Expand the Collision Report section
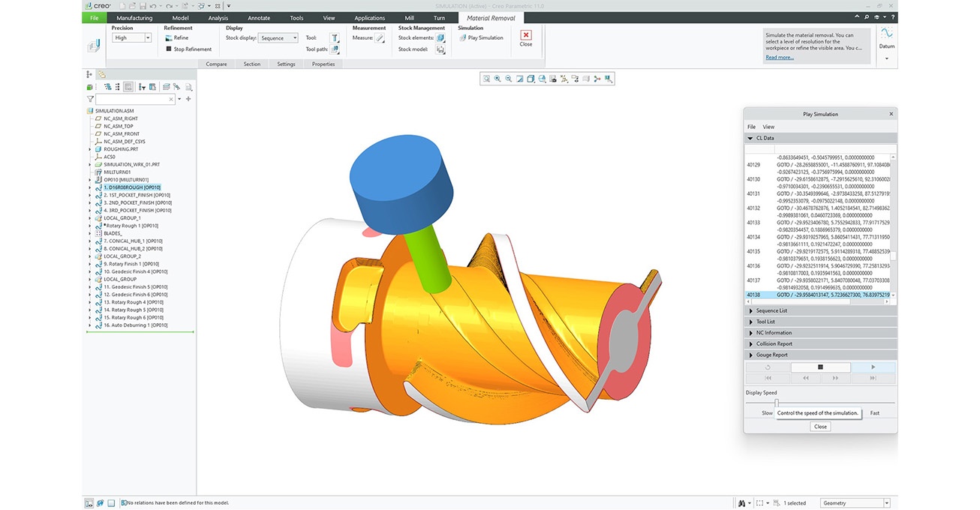Screen dimensions: 980x510 click(820, 343)
